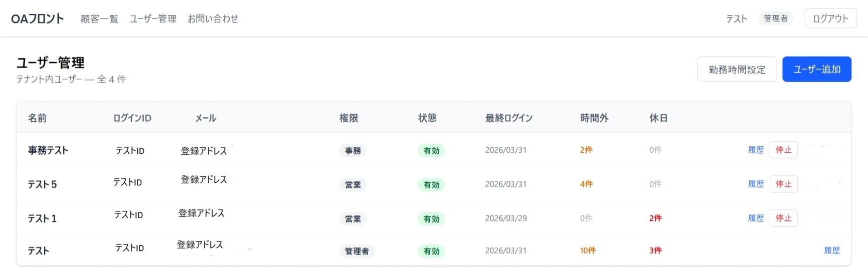Click the 名前 column header
This screenshot has height=275, width=868.
37,118
